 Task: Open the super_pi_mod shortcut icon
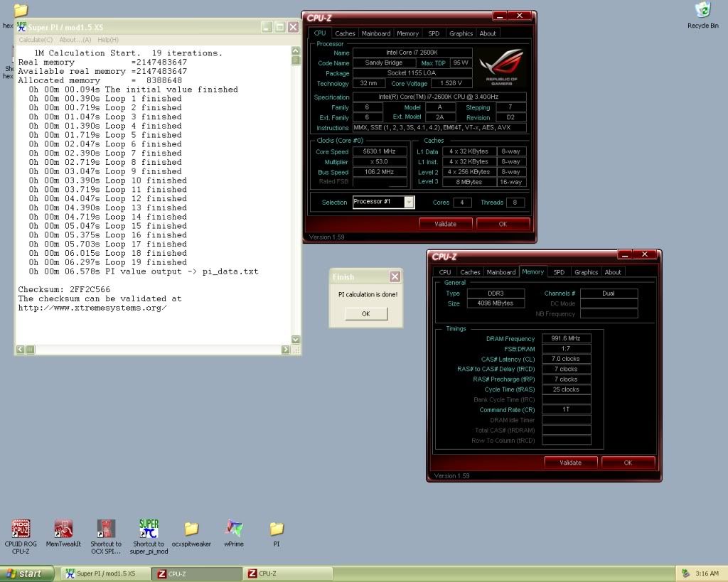(x=149, y=529)
